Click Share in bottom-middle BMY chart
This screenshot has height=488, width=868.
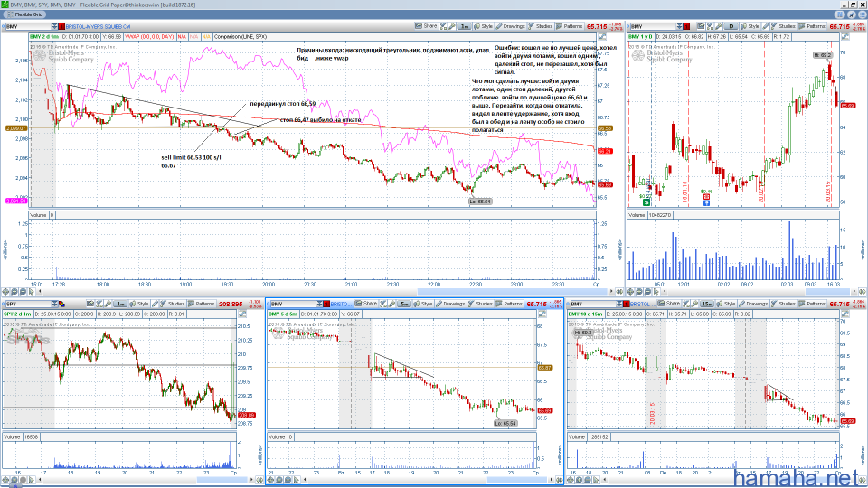(366, 304)
